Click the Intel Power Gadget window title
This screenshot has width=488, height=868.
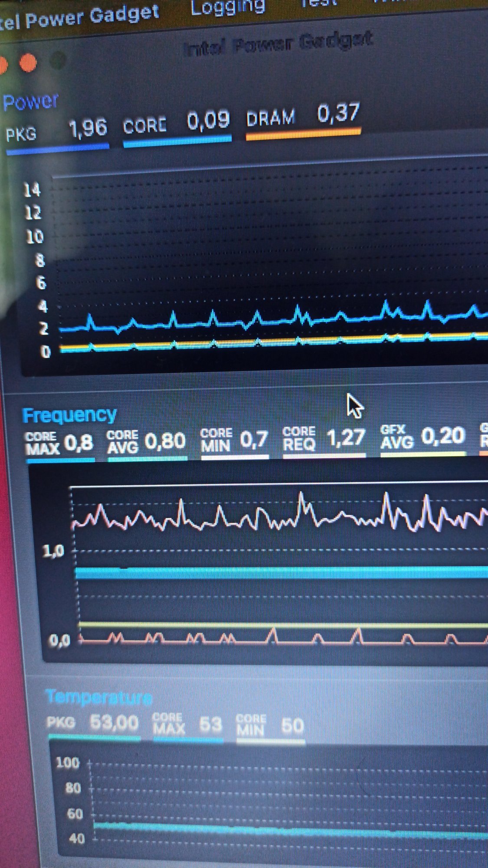[278, 44]
